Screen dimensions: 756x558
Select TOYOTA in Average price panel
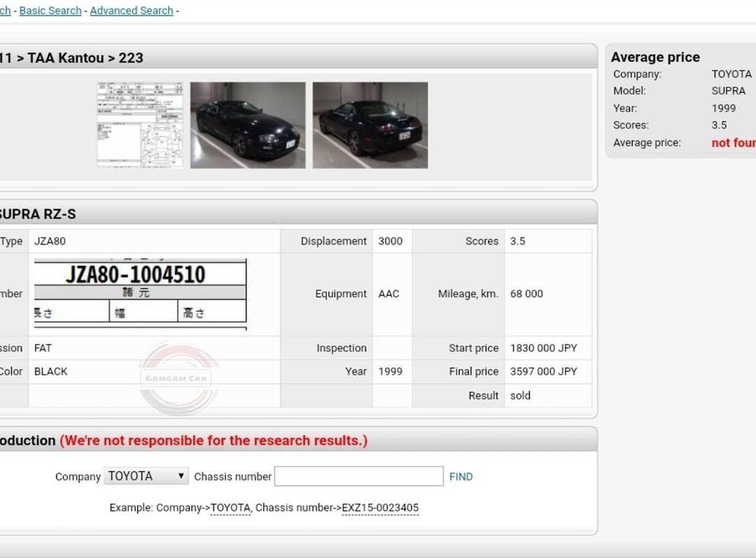click(731, 74)
